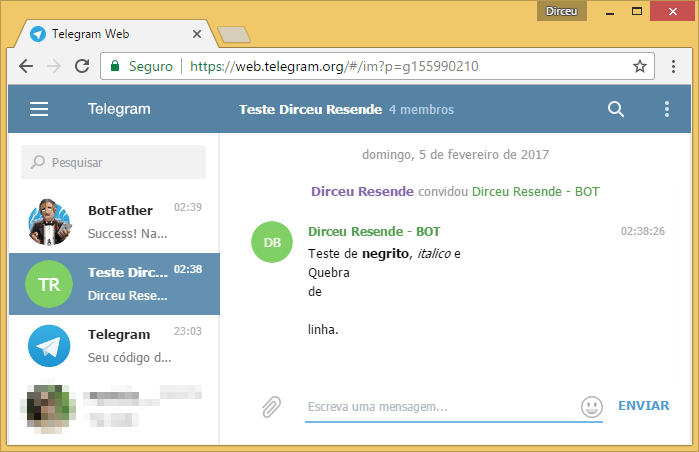The height and width of the screenshot is (452, 699).
Task: Bookmark page with star icon
Action: (640, 66)
